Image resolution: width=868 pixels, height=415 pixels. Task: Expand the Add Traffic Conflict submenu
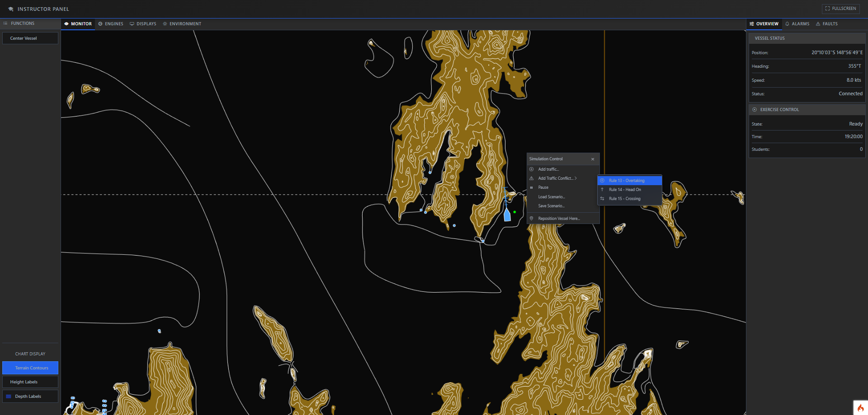click(x=557, y=178)
